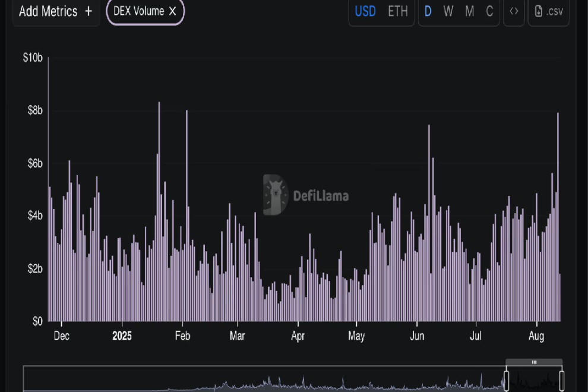Select monthly (M) interval
This screenshot has width=588, height=392.
click(469, 11)
